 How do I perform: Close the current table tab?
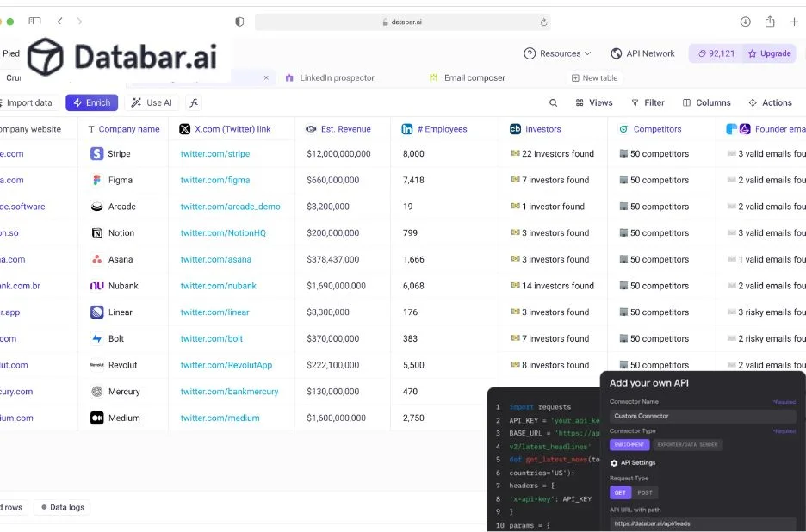266,78
